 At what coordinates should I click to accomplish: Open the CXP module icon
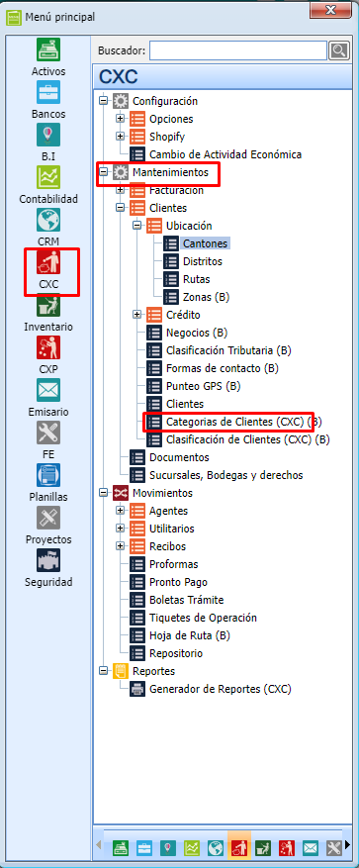[x=48, y=348]
